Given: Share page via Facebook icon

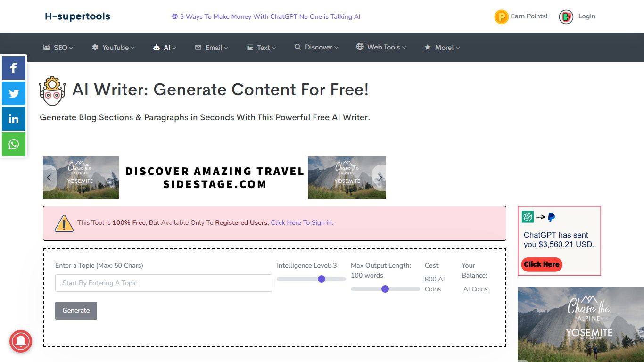Looking at the screenshot, I should tap(14, 68).
